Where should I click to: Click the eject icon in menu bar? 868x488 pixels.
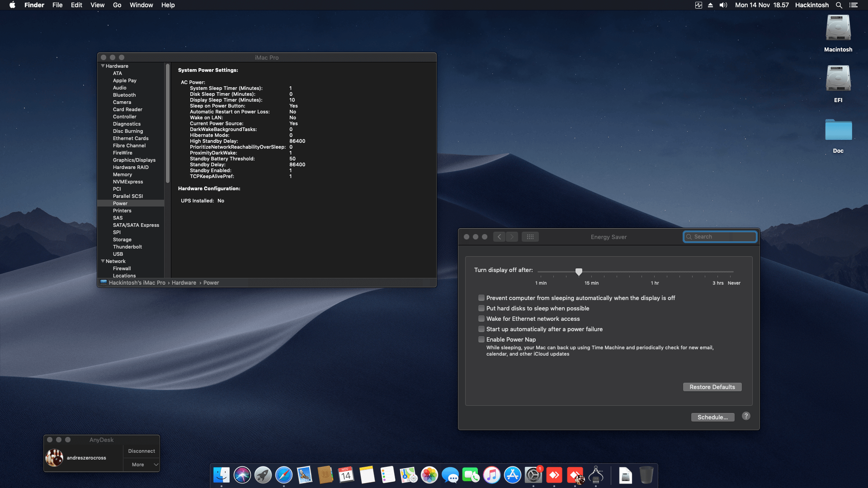pos(710,5)
